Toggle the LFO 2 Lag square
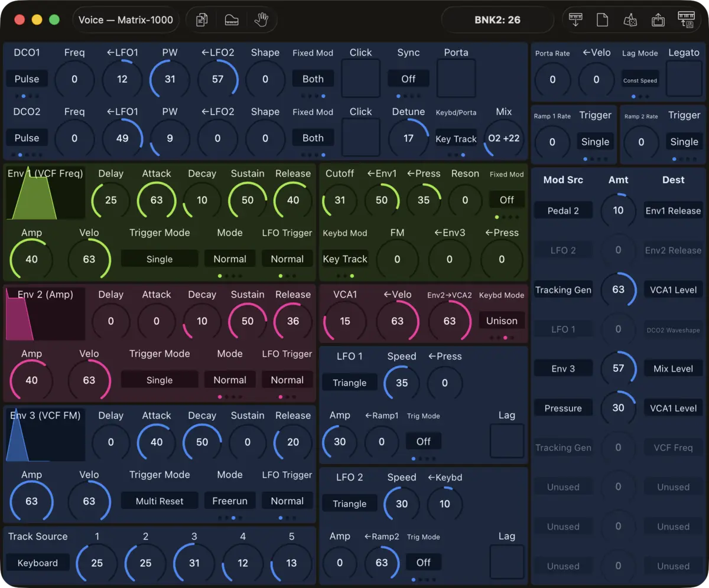Screen dimensions: 709x588 coord(507,562)
